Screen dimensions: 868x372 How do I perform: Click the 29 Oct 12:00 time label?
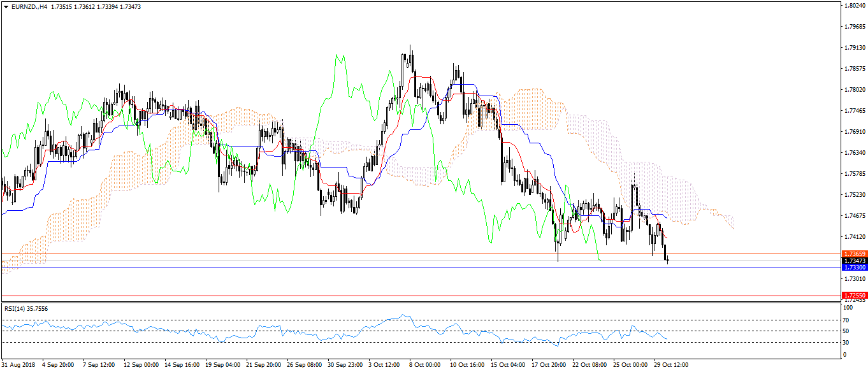[x=670, y=366]
